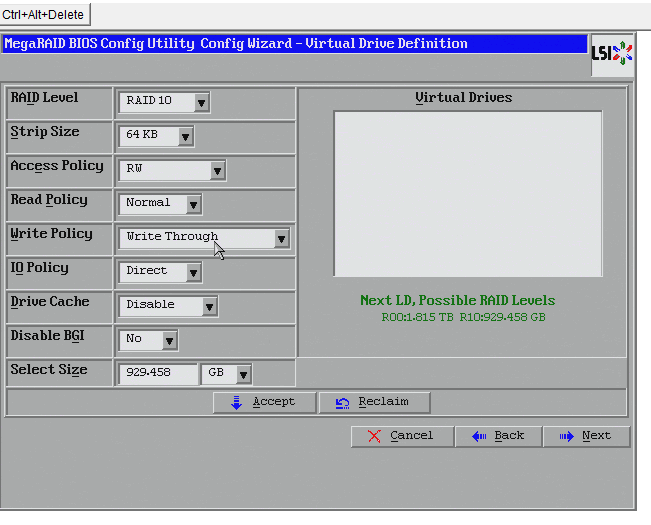Click the Disable BGI label

(47, 336)
